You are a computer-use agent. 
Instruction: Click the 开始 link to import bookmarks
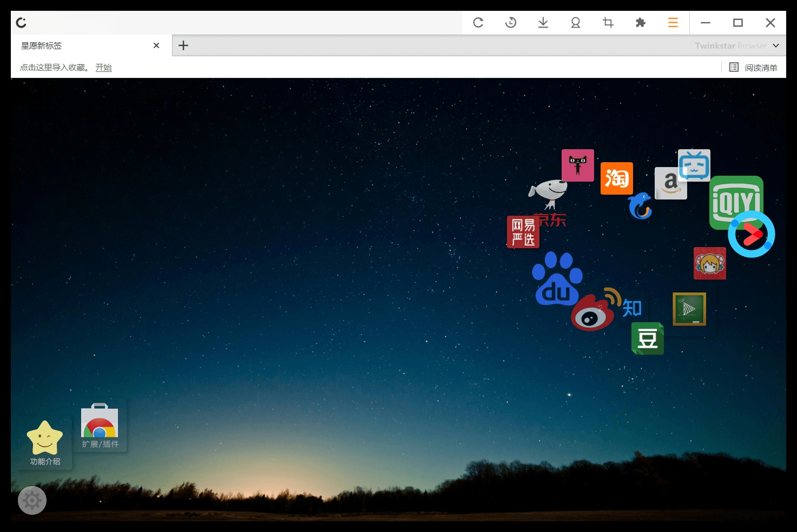[x=103, y=68]
